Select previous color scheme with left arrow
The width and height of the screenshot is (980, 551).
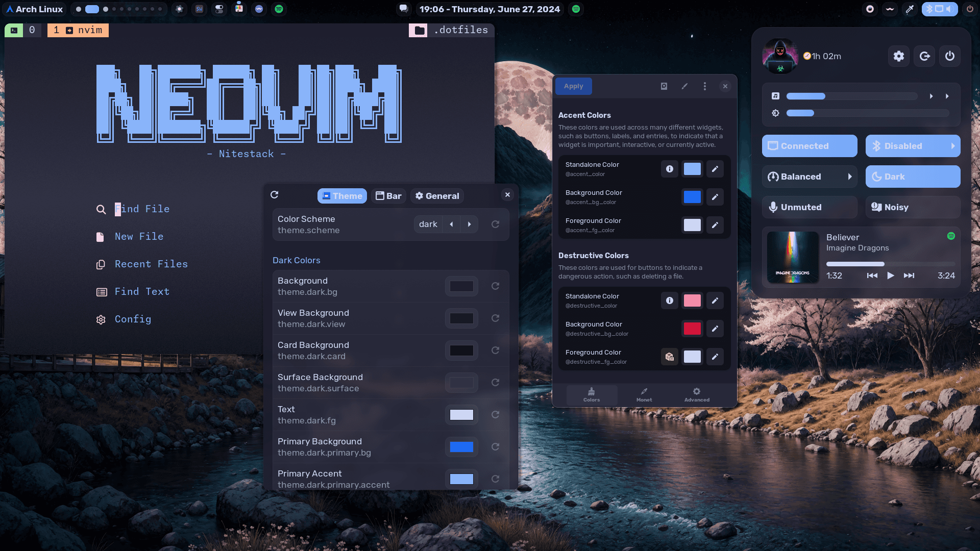451,224
